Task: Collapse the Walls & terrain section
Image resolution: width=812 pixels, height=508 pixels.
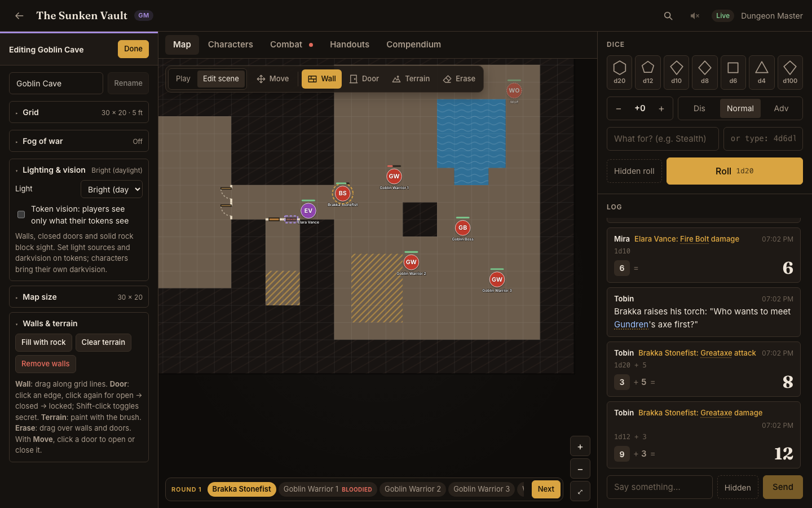Action: (x=79, y=323)
